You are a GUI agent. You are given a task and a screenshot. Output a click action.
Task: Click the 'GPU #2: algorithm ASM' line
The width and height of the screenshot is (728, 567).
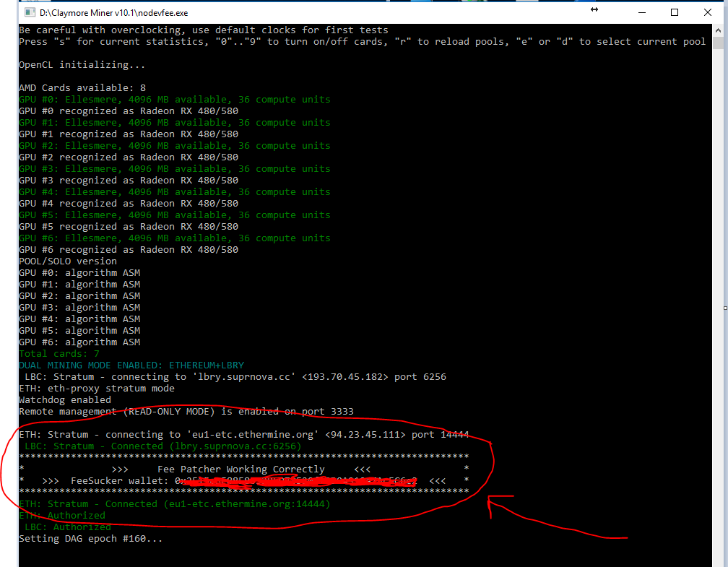[79, 296]
